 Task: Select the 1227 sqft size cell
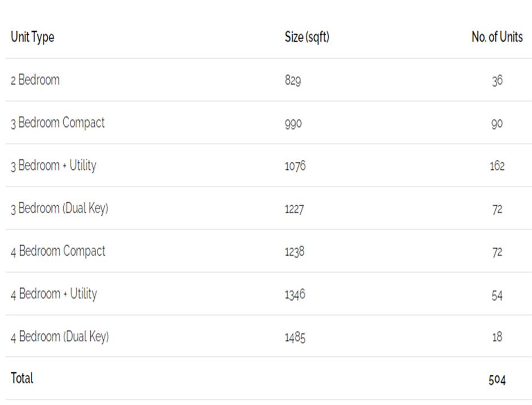point(294,210)
